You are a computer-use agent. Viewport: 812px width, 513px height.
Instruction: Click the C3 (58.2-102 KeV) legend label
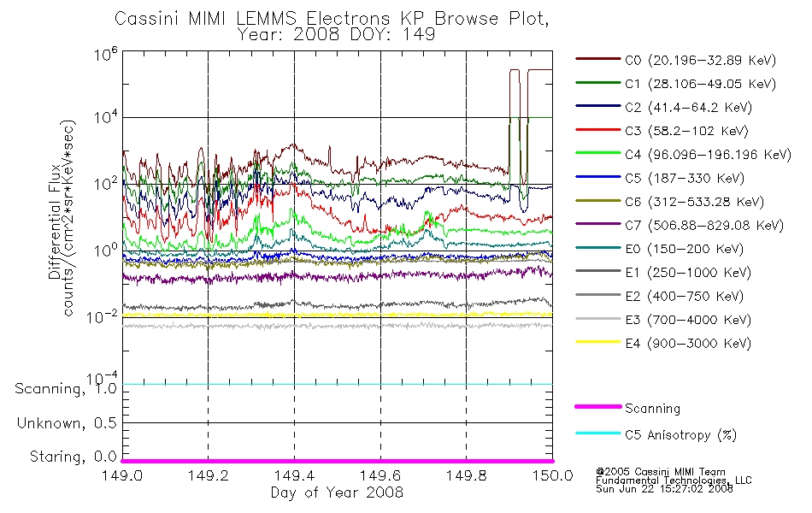coord(686,131)
